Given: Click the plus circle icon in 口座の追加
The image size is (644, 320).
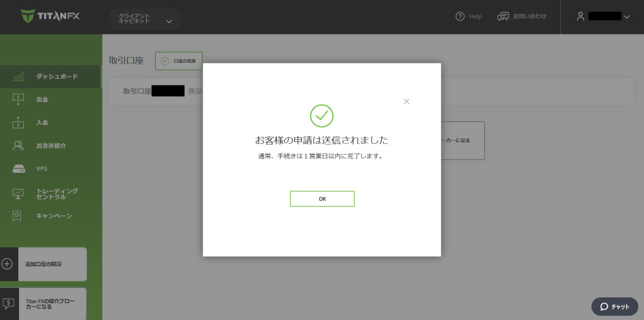Looking at the screenshot, I should (x=165, y=61).
